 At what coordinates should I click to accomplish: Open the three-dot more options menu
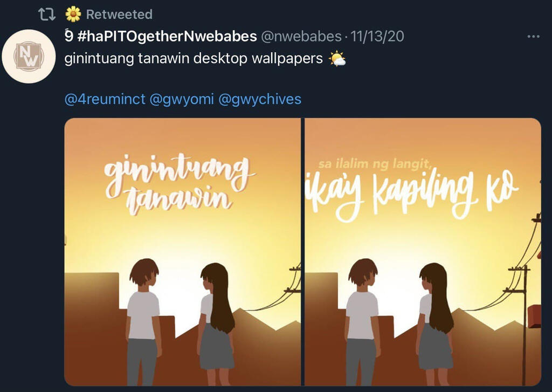pyautogui.click(x=533, y=36)
